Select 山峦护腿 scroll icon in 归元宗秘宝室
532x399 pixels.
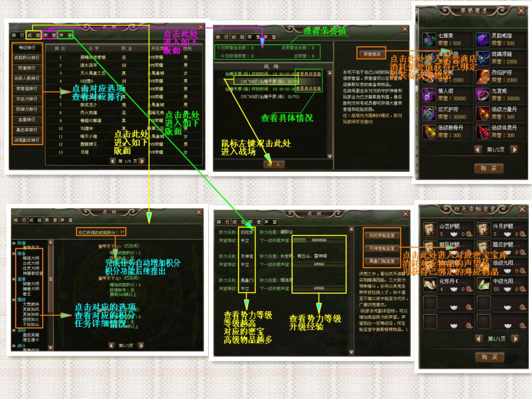coord(430,230)
